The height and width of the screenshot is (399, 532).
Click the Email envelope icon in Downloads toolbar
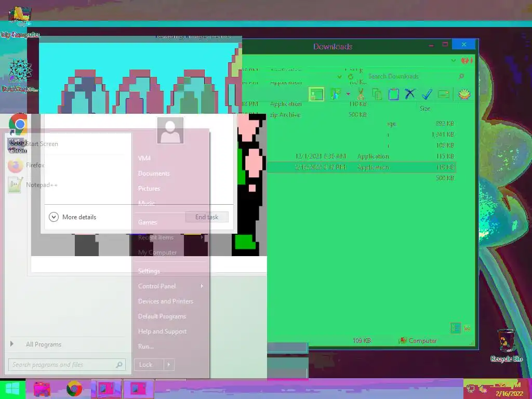444,94
